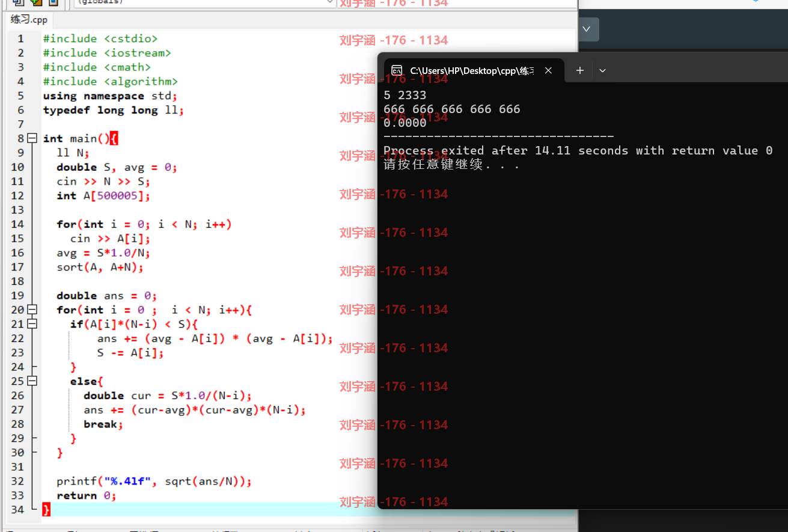This screenshot has height=532, width=788.
Task: Click the 'using namespace std;' line
Action: (110, 96)
